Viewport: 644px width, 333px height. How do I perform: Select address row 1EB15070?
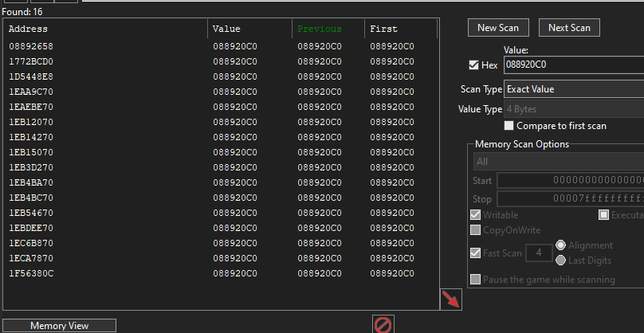pyautogui.click(x=221, y=152)
